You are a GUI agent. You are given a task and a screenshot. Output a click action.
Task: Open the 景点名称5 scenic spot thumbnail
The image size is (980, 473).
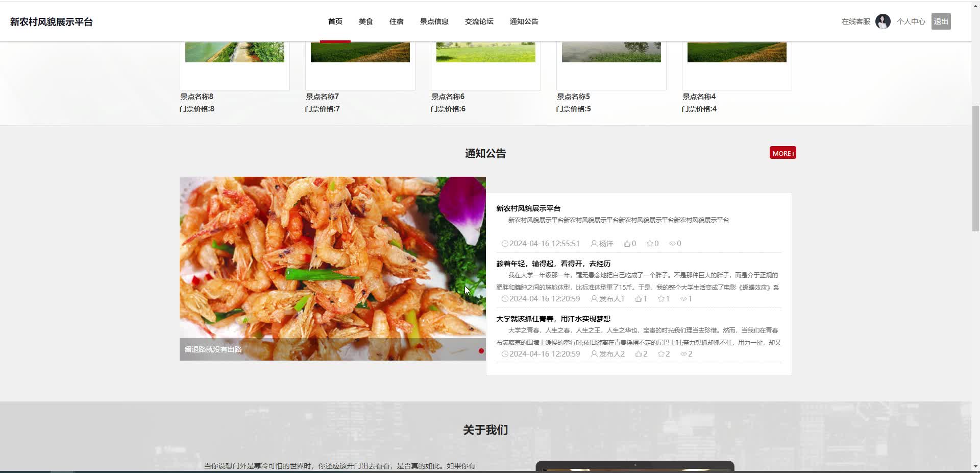coord(611,52)
